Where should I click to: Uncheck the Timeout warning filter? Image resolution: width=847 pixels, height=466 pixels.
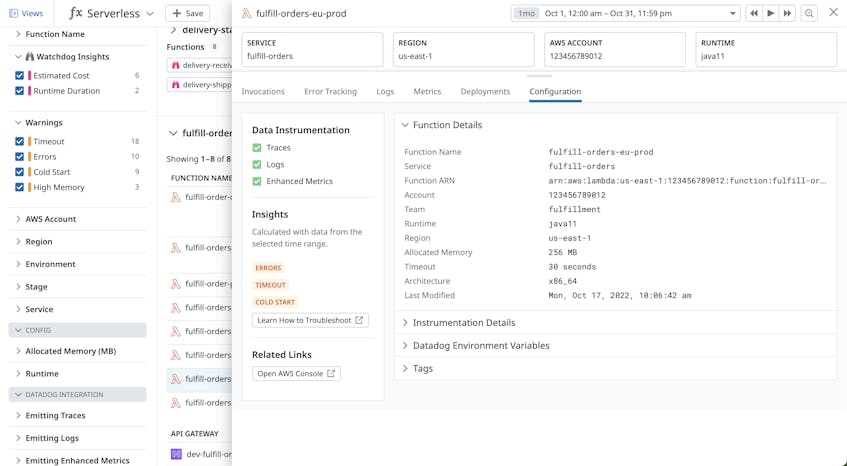[x=19, y=141]
